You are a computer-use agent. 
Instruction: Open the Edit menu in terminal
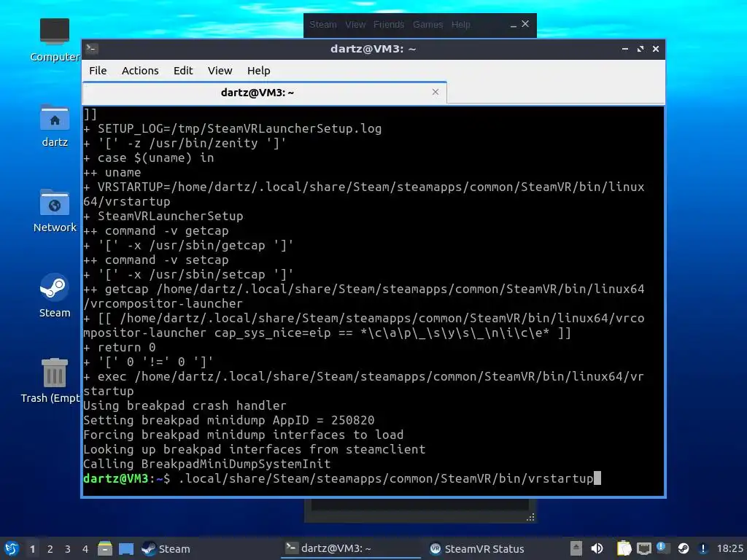[x=183, y=71]
